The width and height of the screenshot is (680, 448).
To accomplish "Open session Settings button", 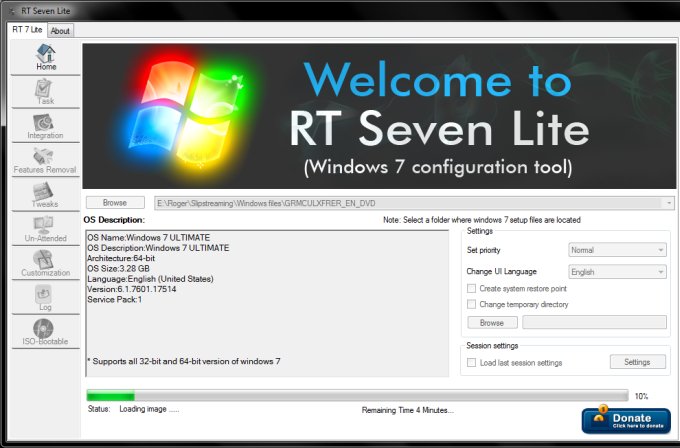I will pos(638,362).
